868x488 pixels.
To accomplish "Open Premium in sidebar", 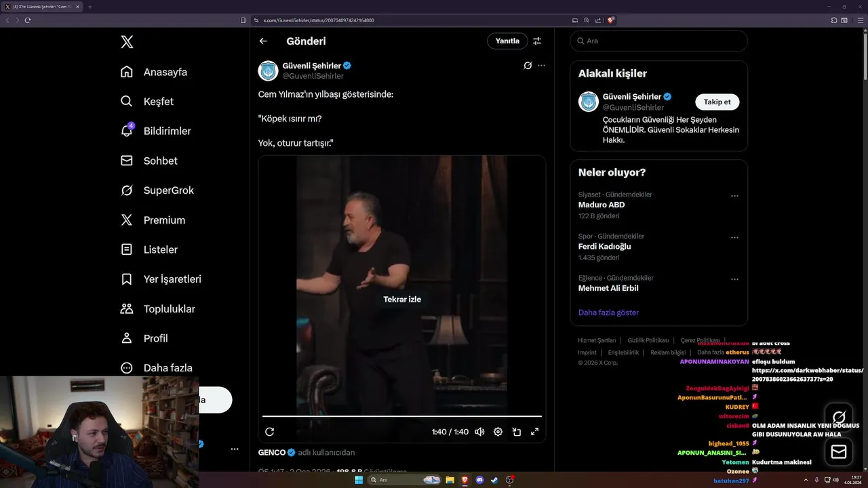I will (153, 220).
